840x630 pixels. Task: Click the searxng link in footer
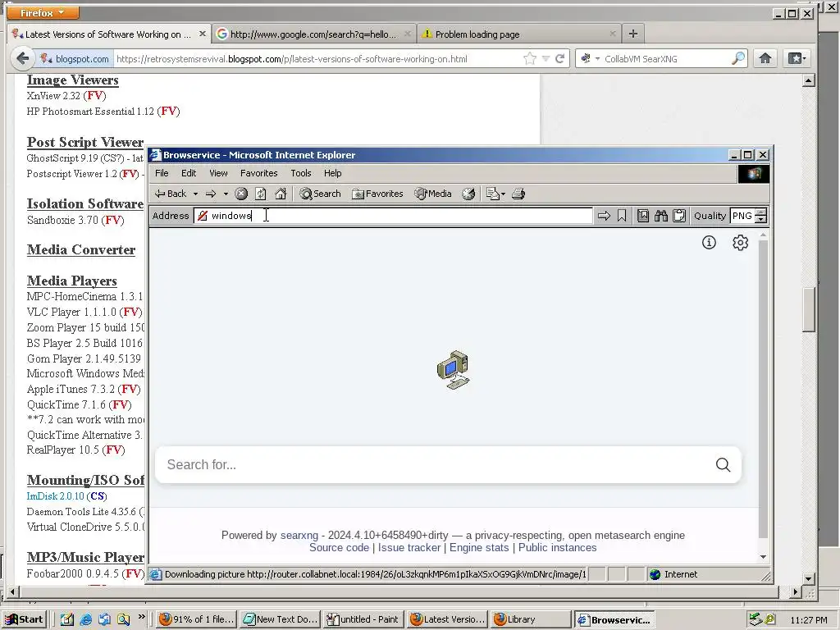tap(299, 535)
